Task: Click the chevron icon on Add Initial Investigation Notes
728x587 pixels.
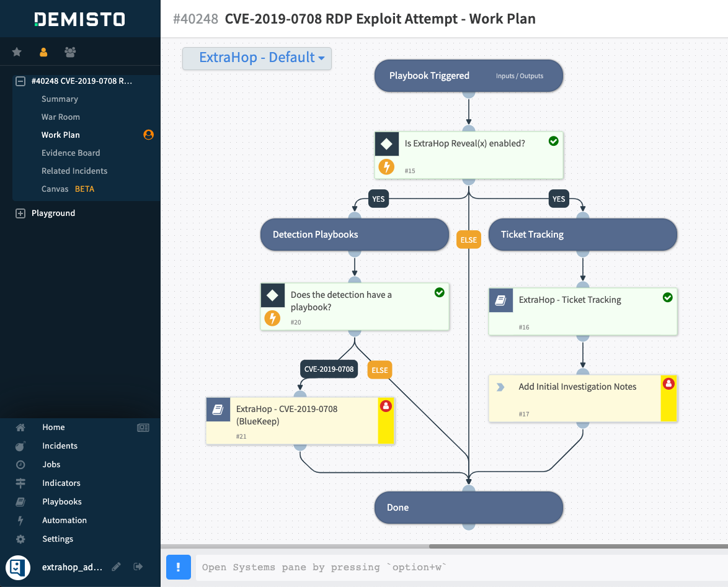Action: pos(500,387)
